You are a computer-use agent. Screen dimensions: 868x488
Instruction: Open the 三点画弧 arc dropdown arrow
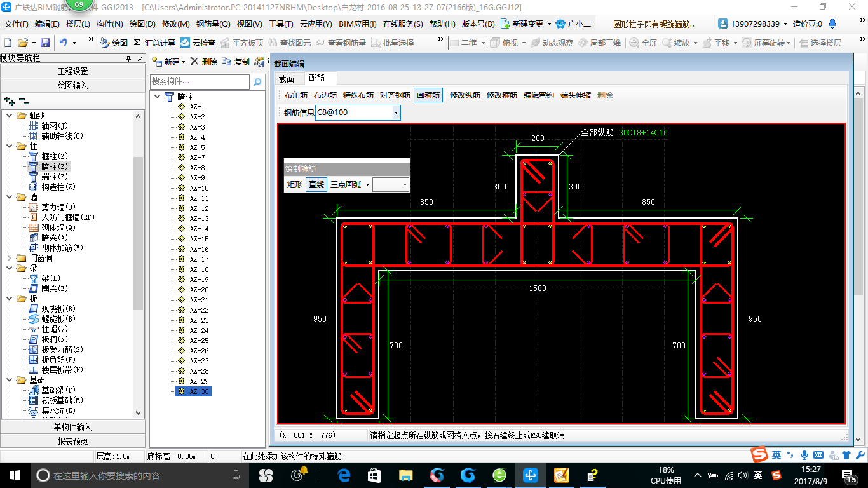pyautogui.click(x=367, y=185)
